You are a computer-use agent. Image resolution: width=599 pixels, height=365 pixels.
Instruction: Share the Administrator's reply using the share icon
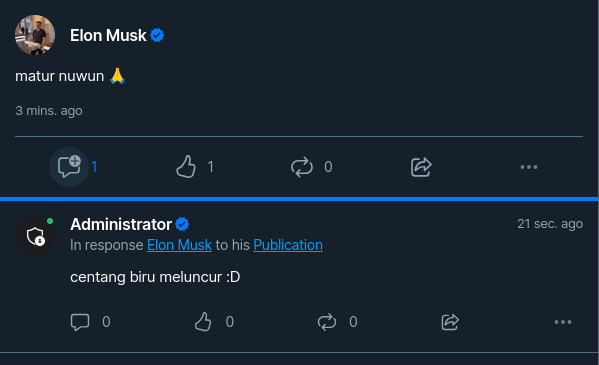pyautogui.click(x=450, y=322)
